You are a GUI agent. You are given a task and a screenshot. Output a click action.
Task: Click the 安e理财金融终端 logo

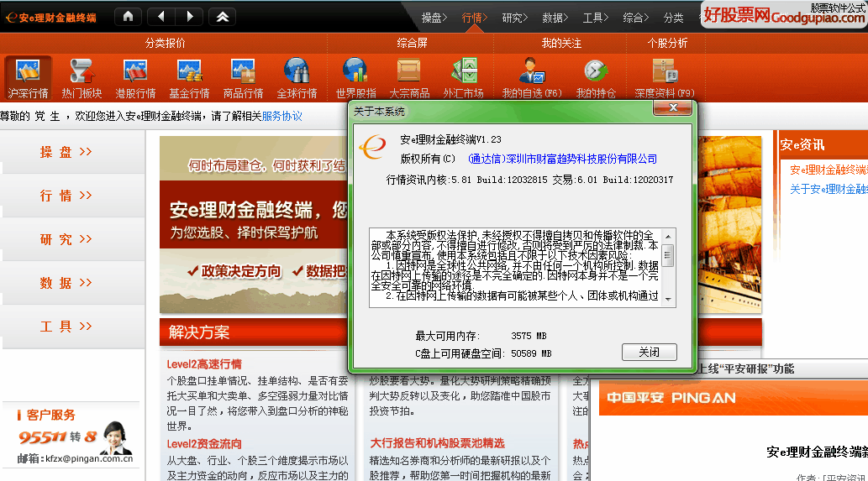point(51,18)
